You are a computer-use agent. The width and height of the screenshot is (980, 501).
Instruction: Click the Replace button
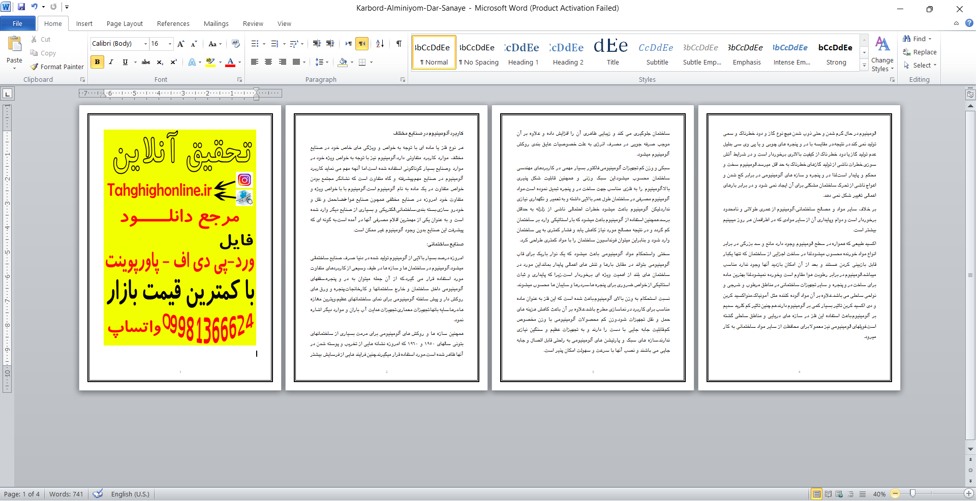click(x=920, y=52)
